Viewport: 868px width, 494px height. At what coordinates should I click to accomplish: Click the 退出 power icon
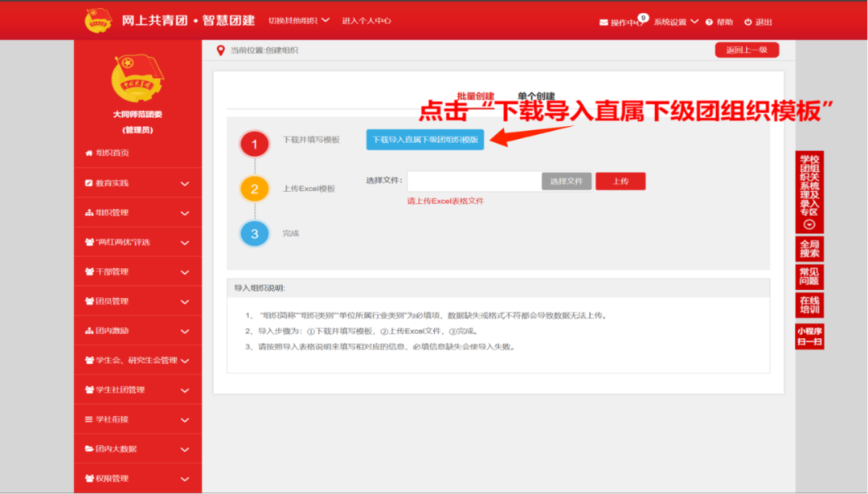pos(748,21)
